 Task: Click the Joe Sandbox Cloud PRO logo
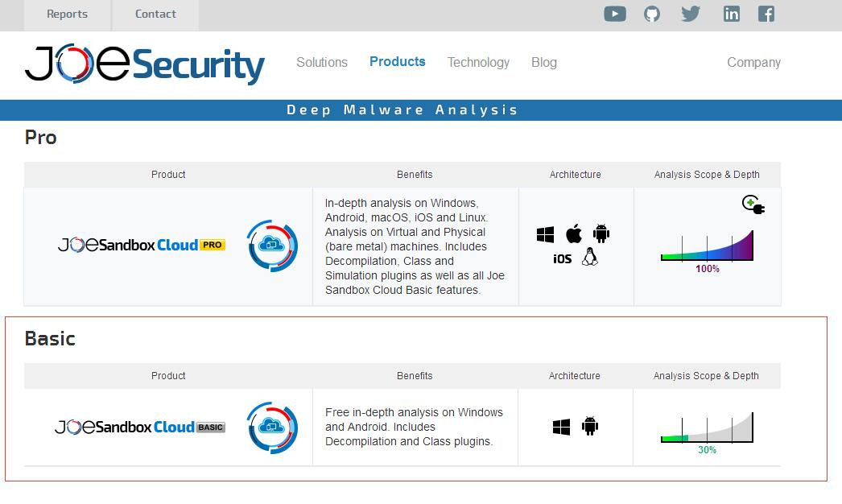click(142, 245)
